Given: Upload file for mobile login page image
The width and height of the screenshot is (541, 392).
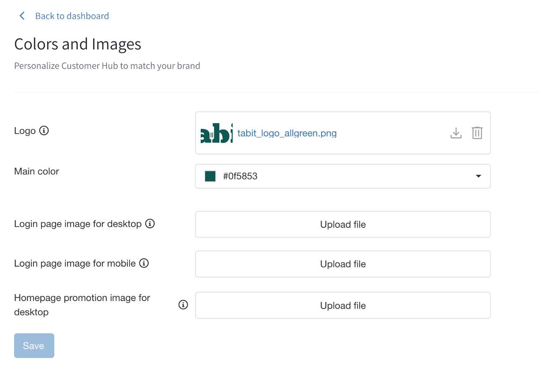Looking at the screenshot, I should (343, 264).
